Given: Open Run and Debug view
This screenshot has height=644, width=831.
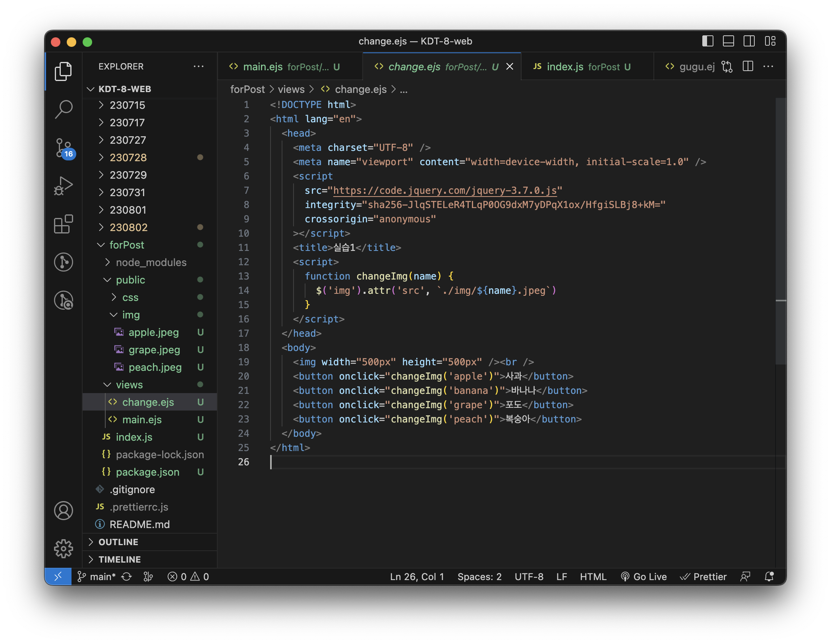Looking at the screenshot, I should tap(63, 186).
